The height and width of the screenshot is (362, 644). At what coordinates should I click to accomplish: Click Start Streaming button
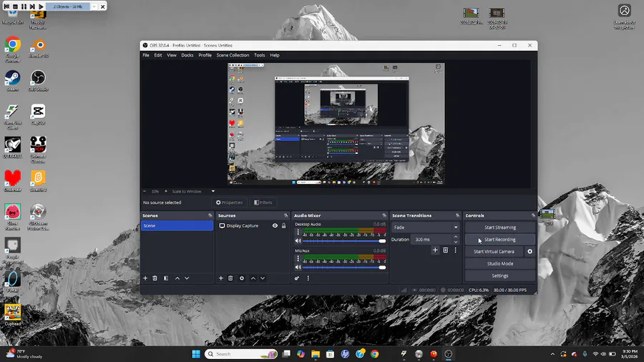tap(500, 228)
